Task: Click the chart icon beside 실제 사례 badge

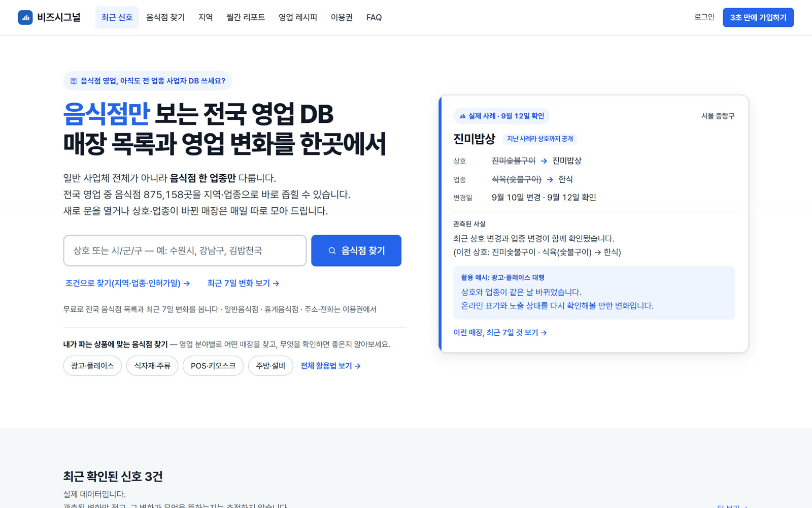Action: [462, 116]
